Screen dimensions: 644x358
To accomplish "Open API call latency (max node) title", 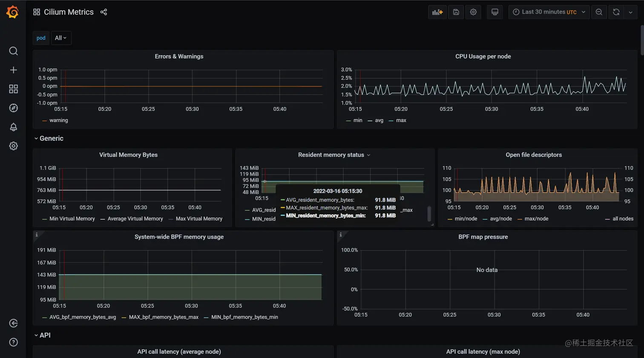I will (x=483, y=352).
